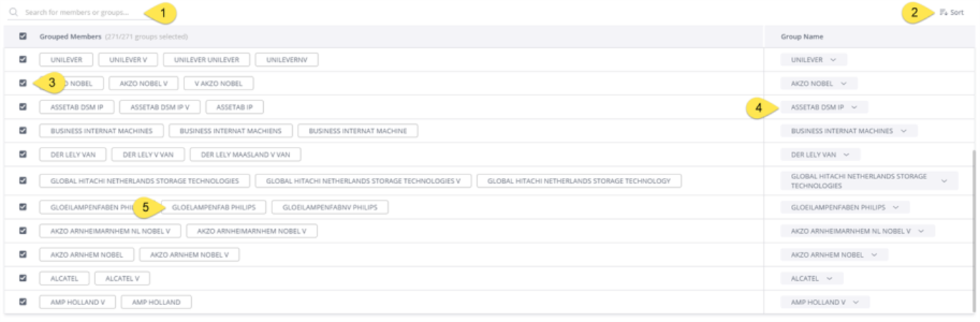Open the UNILEVER group name dropdown
The image size is (980, 322).
pos(813,60)
